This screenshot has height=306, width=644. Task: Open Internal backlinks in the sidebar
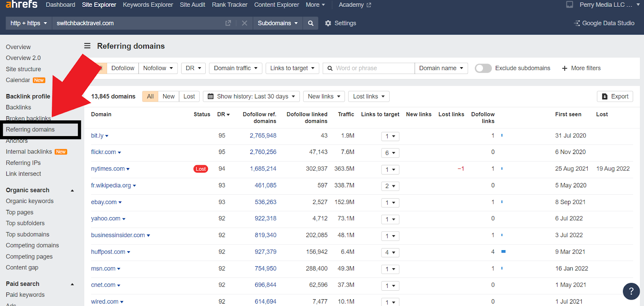[x=29, y=152]
